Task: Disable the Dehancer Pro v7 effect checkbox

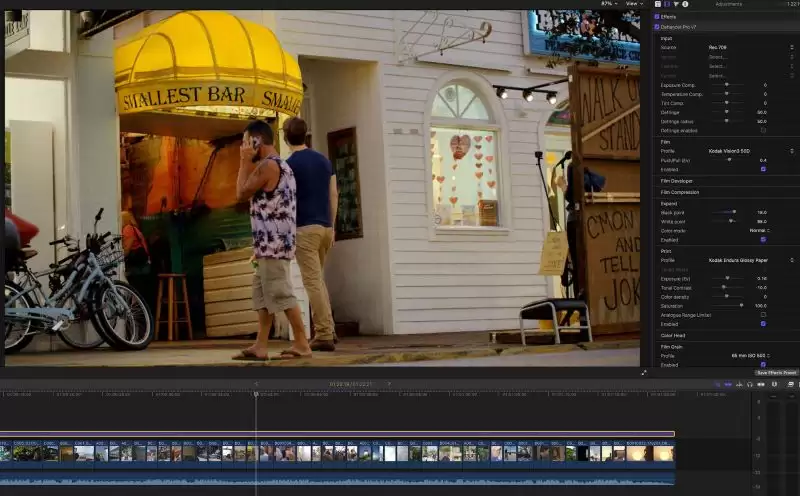Action: [657, 26]
